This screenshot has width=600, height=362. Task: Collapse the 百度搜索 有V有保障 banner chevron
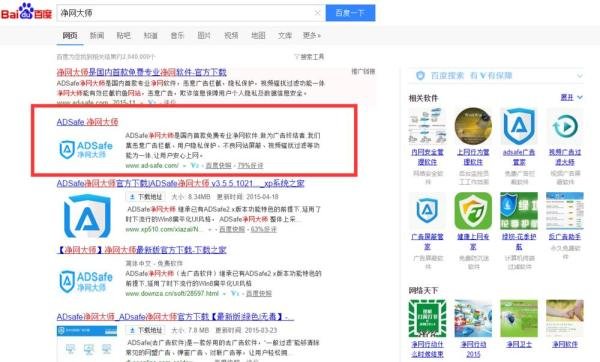580,76
